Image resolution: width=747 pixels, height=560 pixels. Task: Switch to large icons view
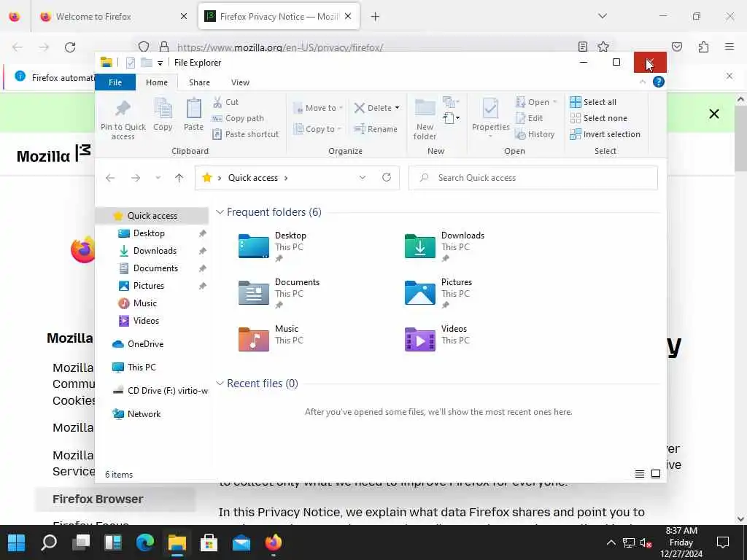tap(656, 474)
